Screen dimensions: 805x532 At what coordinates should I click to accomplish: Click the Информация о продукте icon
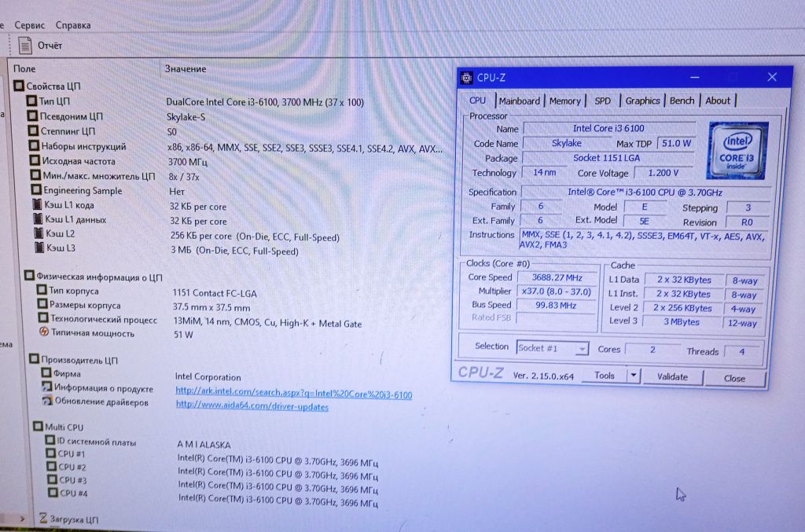pos(46,387)
